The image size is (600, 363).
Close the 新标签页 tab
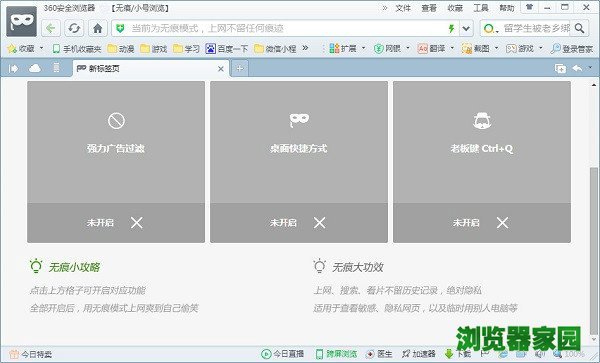tap(221, 69)
